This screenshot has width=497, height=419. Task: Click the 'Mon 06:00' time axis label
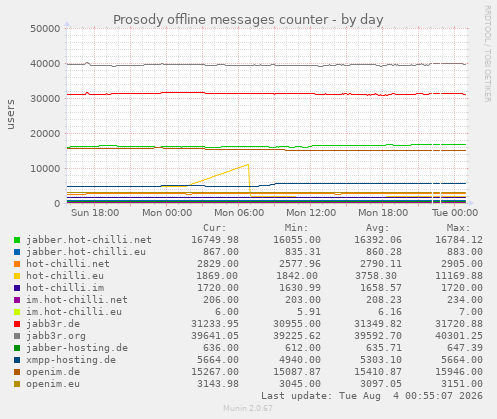(239, 213)
